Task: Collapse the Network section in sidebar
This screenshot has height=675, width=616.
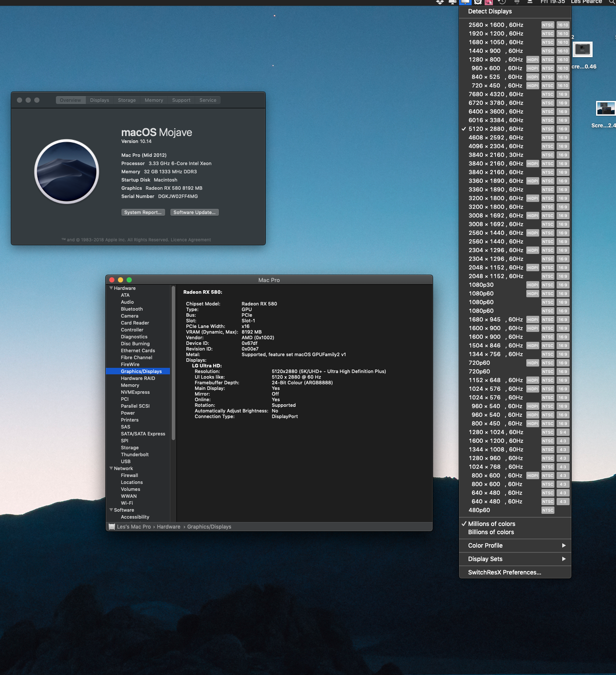Action: click(111, 468)
